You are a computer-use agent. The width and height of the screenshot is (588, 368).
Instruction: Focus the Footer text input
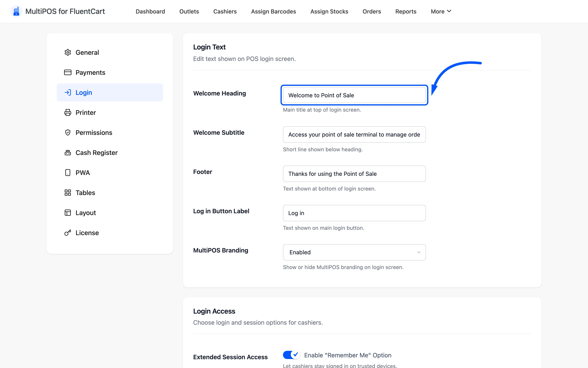pyautogui.click(x=354, y=174)
